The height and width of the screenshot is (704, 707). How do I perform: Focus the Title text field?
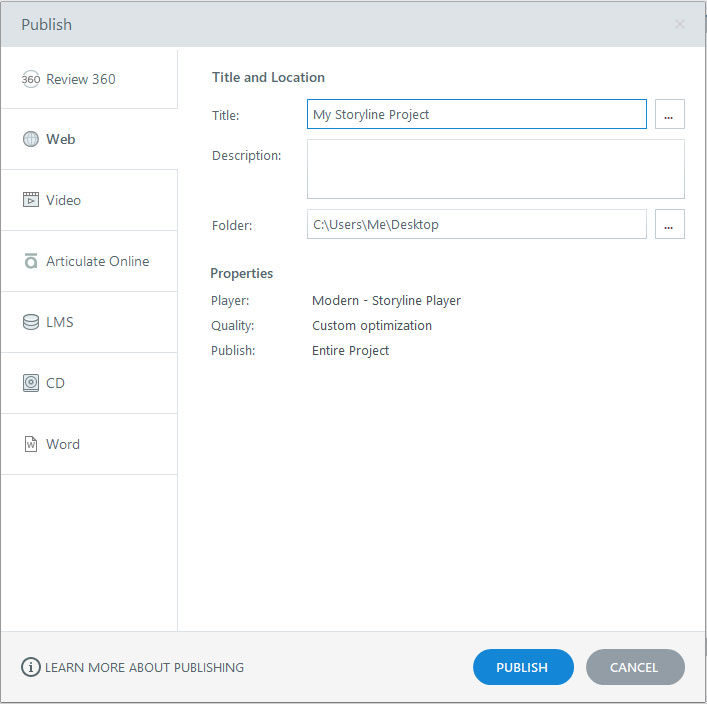point(476,115)
